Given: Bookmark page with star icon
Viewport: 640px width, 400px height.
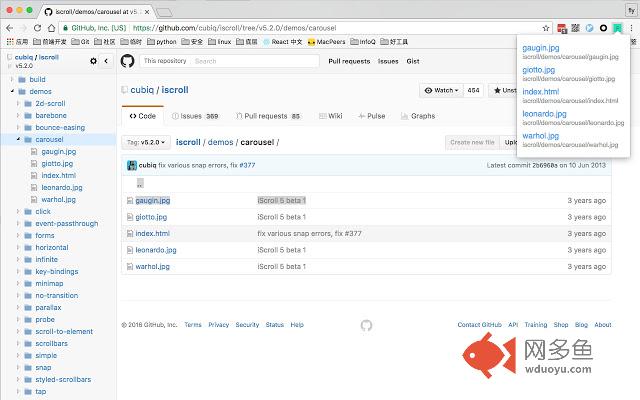Looking at the screenshot, I should pos(546,28).
